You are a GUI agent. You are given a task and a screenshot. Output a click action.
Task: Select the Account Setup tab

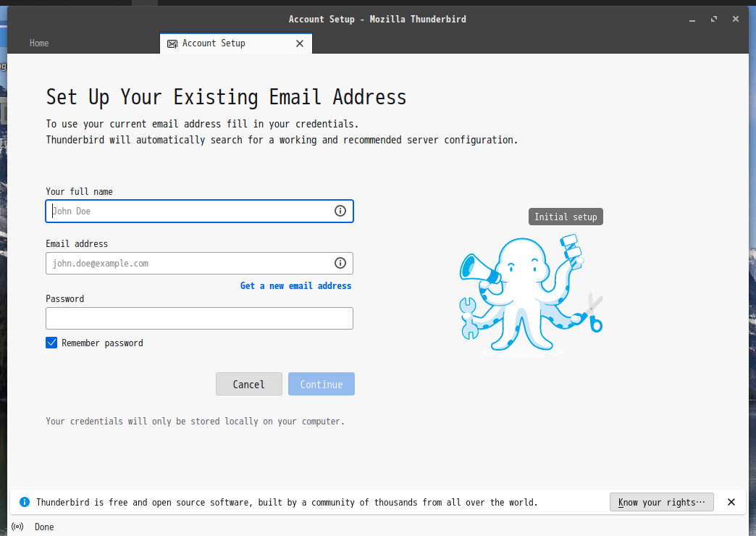tap(236, 43)
